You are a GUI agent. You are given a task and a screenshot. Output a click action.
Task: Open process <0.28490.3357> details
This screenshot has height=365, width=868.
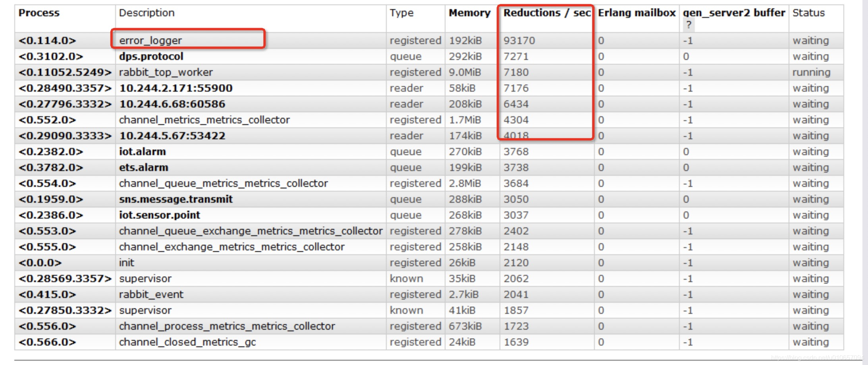pos(65,88)
